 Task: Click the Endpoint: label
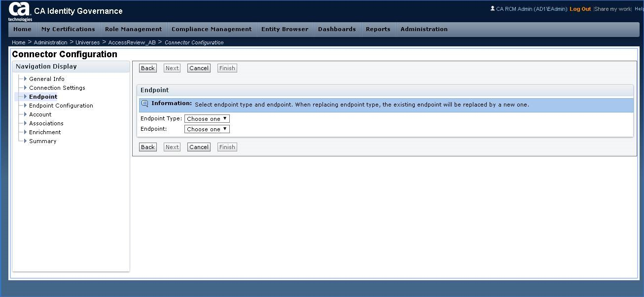(154, 129)
